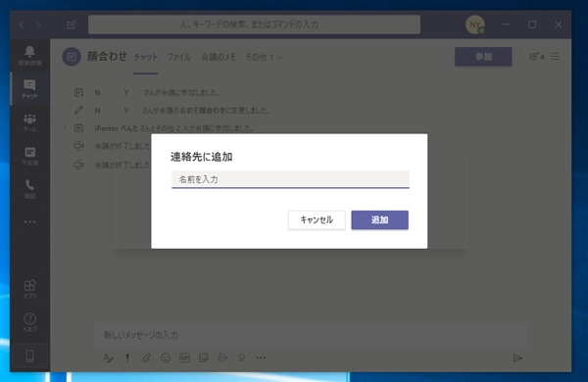Open the Teams sidebar icon

point(29,122)
